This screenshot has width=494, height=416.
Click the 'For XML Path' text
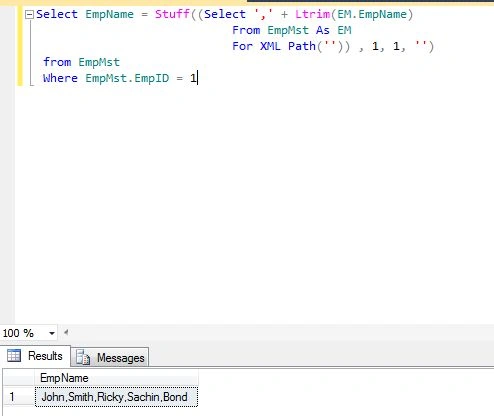(274, 46)
